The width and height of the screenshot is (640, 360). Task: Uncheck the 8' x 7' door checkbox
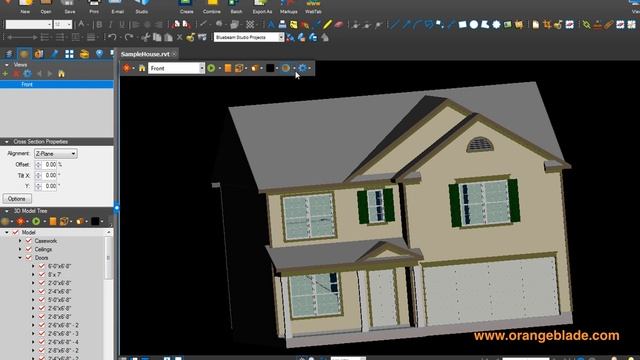42,275
